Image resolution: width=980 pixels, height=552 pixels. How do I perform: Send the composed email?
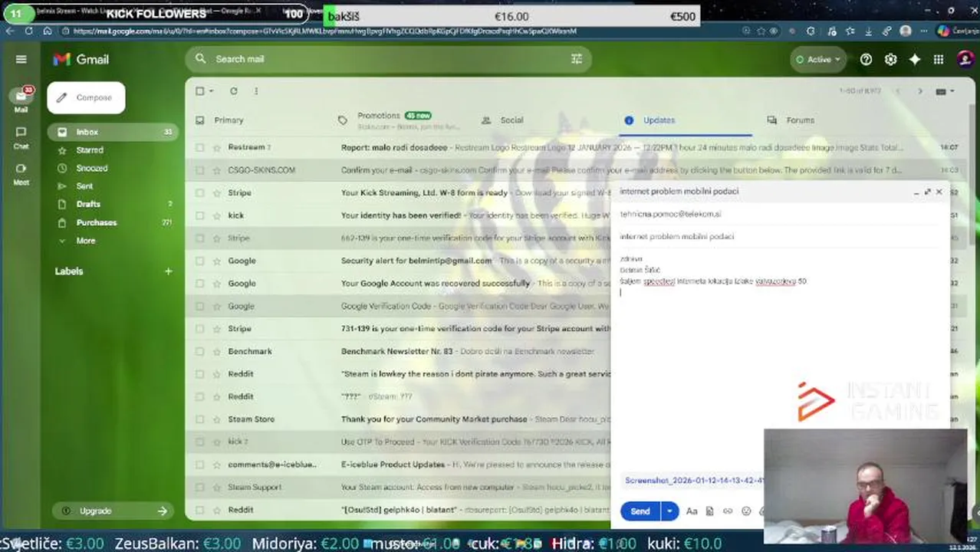pos(640,511)
